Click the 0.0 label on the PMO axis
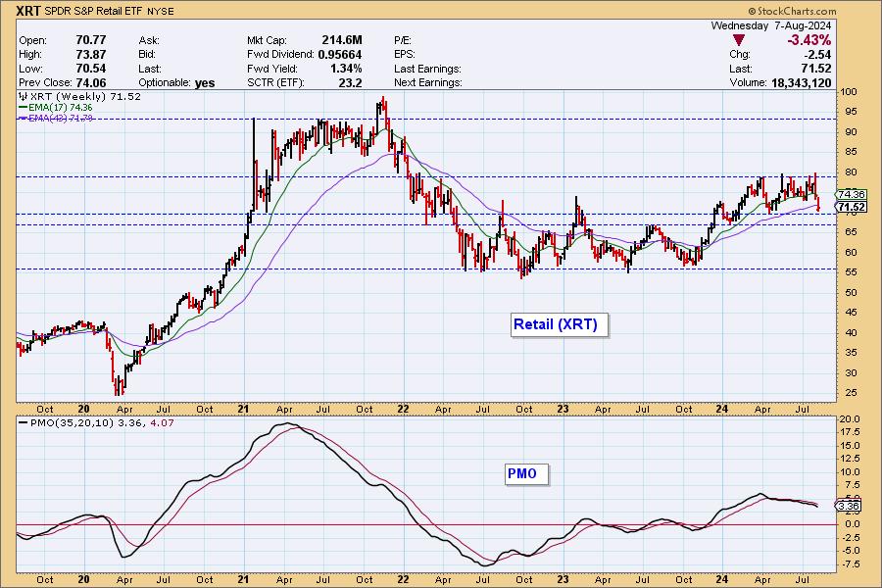Screen dimensions: 882x588 click(851, 524)
